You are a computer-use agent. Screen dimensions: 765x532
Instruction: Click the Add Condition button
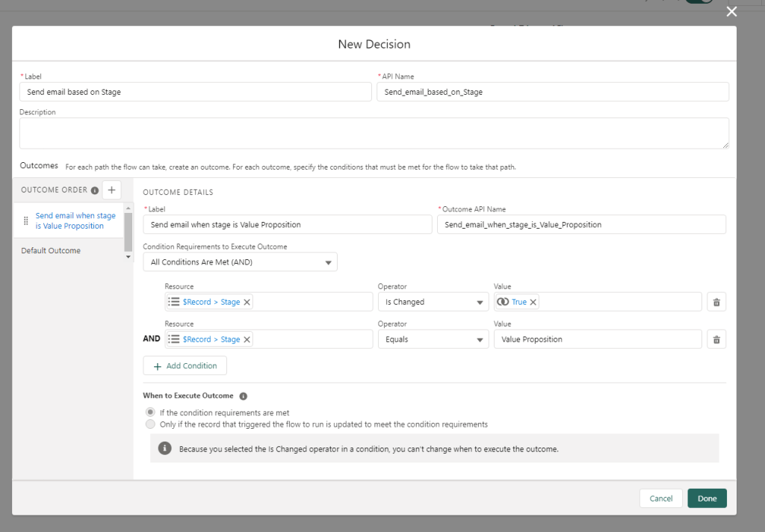click(x=185, y=366)
